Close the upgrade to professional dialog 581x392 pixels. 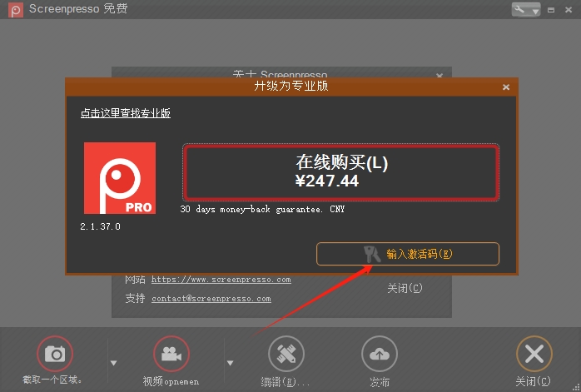pyautogui.click(x=506, y=87)
